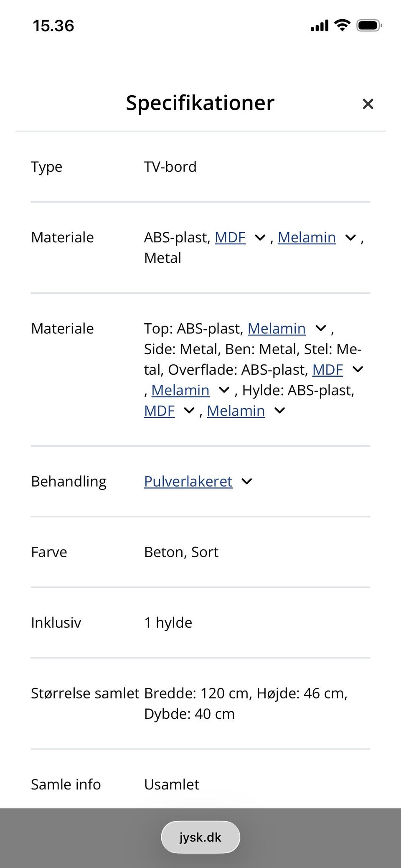Open the Pulverlakeret treatment link
The width and height of the screenshot is (401, 868).
pyautogui.click(x=188, y=481)
